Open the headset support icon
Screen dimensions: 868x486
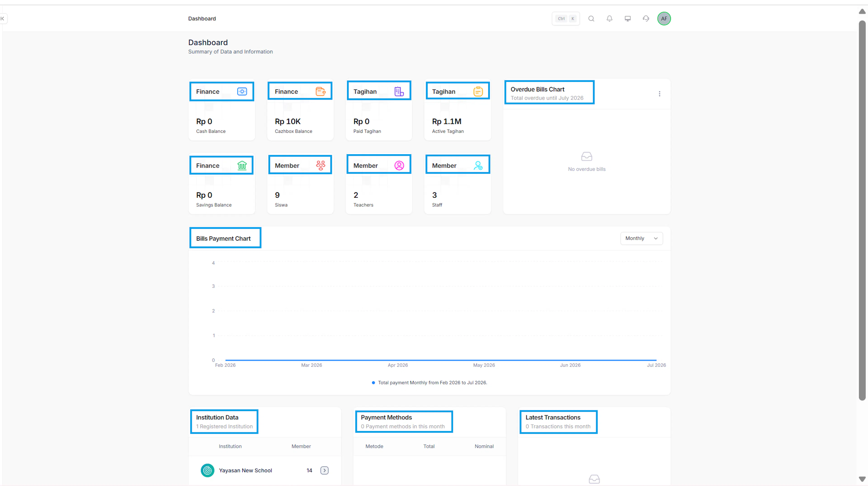point(646,19)
